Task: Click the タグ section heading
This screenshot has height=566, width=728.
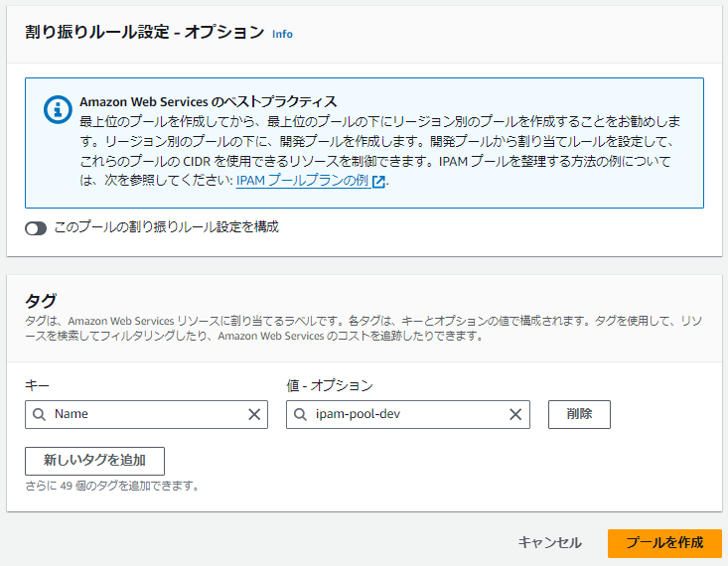Action: [x=41, y=301]
